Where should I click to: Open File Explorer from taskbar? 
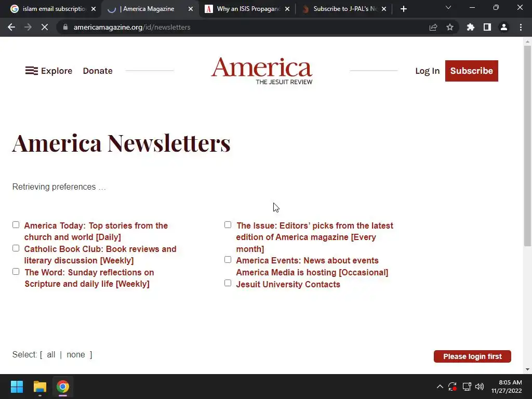(x=39, y=387)
